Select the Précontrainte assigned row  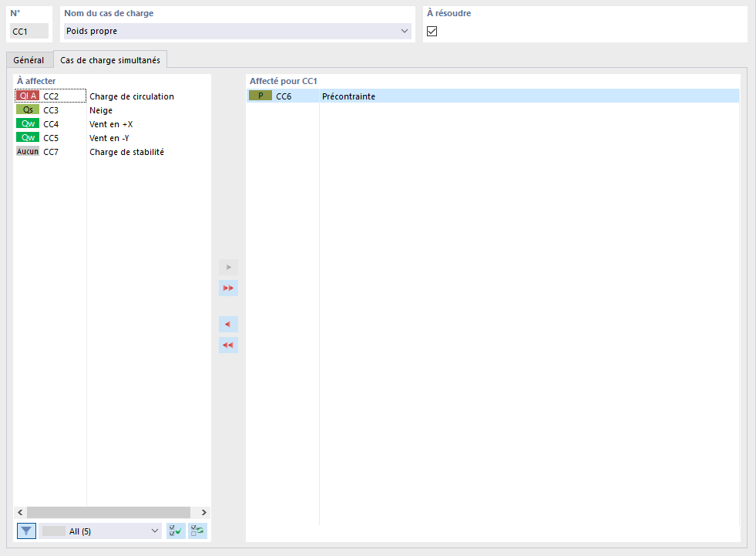[492, 96]
